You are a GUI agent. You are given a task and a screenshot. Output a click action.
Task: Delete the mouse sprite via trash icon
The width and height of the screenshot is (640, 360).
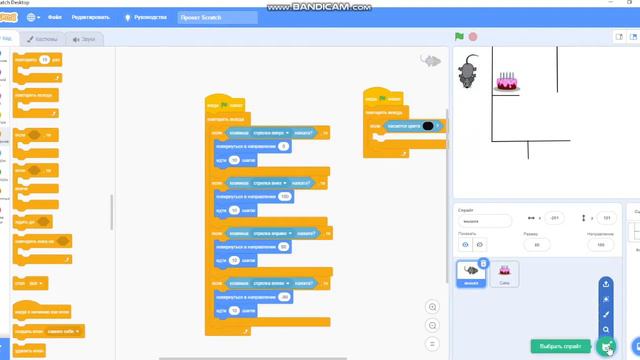483,263
